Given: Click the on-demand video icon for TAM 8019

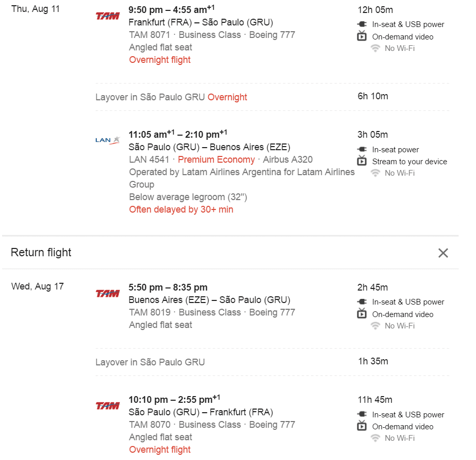Looking at the screenshot, I should 362,313.
